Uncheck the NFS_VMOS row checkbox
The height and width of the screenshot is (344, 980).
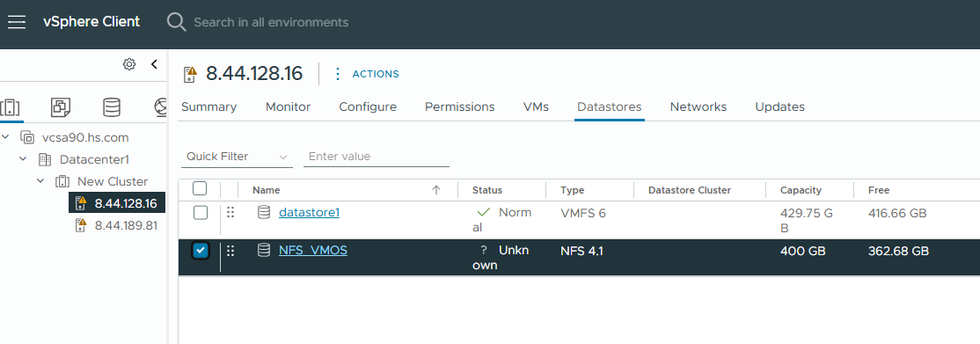pyautogui.click(x=200, y=251)
